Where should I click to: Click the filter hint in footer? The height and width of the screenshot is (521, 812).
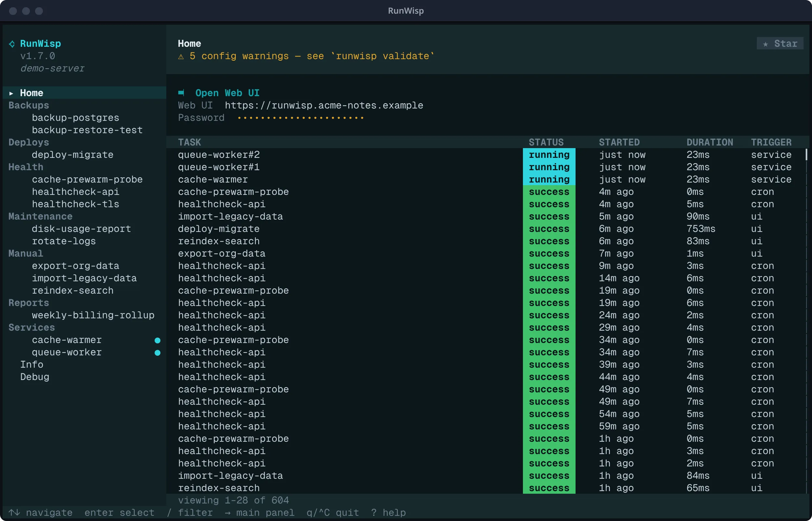pyautogui.click(x=190, y=513)
